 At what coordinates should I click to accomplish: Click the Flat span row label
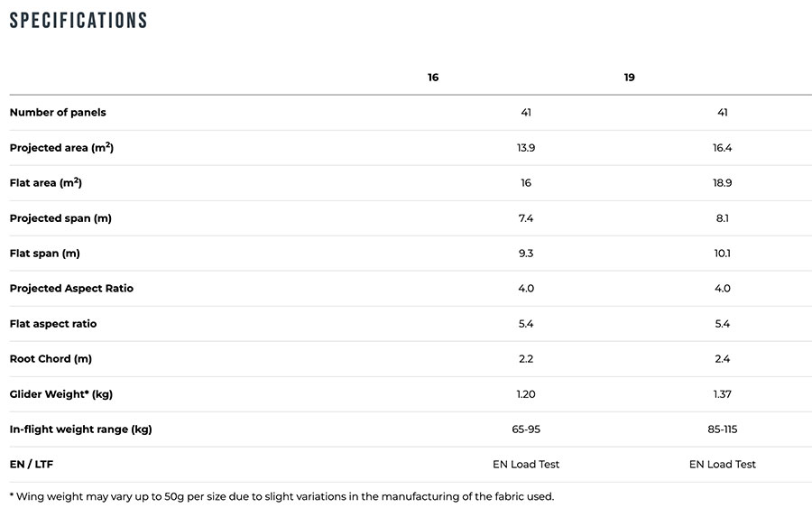pos(45,254)
